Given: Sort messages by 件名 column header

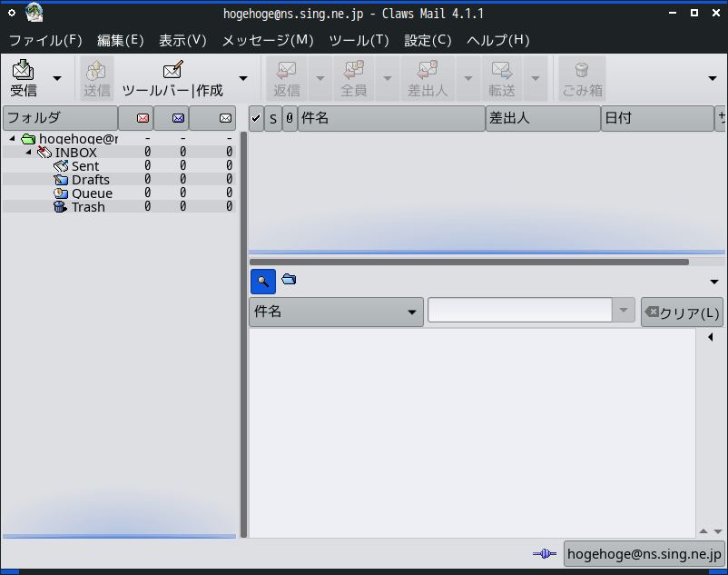Looking at the screenshot, I should 391,118.
